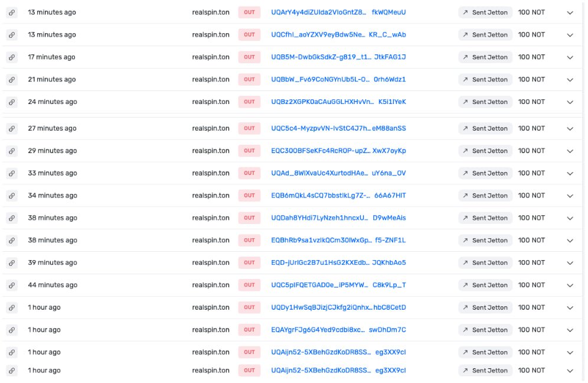Click the link icon on the 21 minutes ago row
Viewport: 588px width, 383px height.
tap(12, 80)
